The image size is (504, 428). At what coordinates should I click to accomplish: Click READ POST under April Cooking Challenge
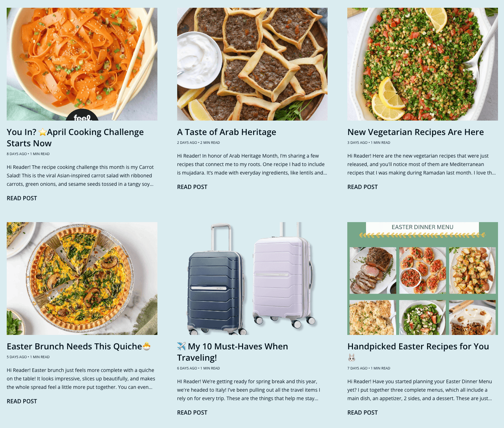pos(22,198)
